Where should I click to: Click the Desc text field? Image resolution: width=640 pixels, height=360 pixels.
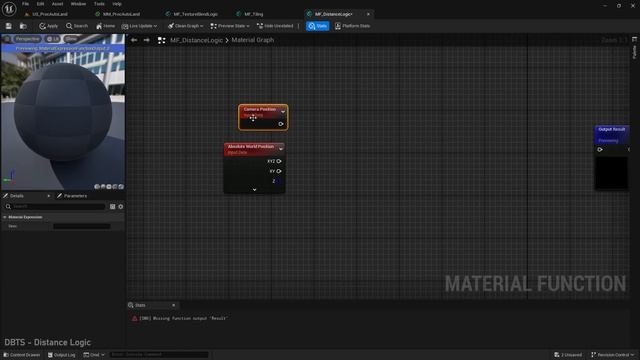pos(82,226)
